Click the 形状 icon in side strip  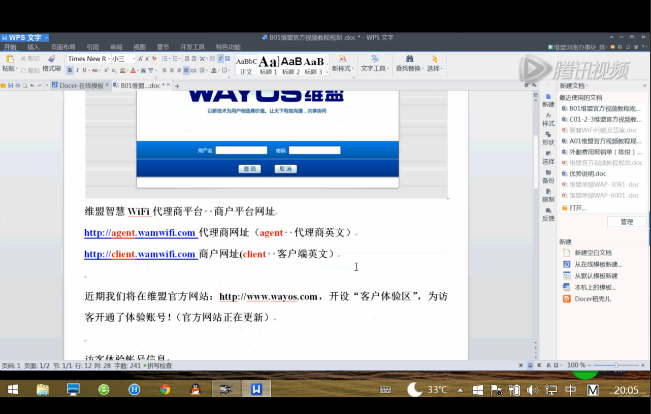point(548,138)
